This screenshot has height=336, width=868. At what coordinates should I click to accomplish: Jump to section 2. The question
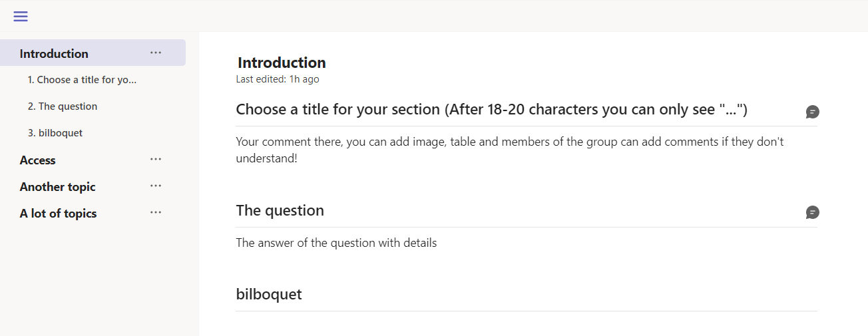tap(63, 106)
